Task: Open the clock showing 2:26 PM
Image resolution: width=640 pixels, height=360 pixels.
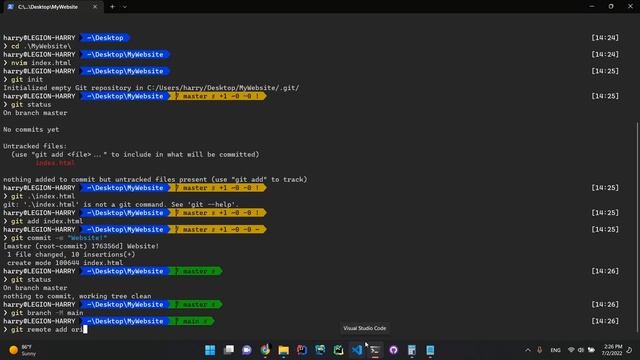Action: coord(613,350)
